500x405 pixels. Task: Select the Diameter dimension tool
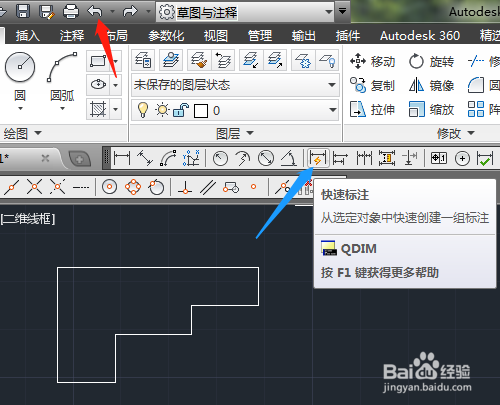click(266, 158)
